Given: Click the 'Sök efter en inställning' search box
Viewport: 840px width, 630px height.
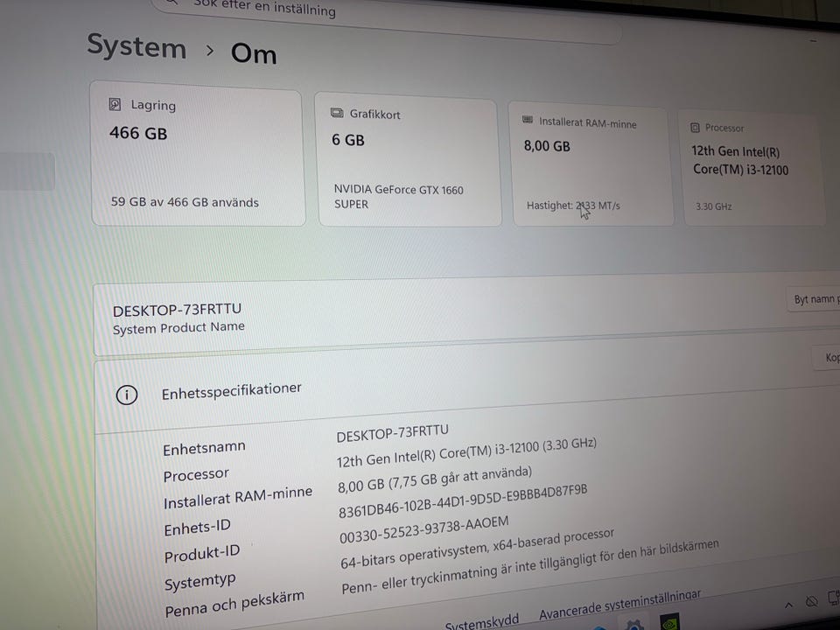Looking at the screenshot, I should pyautogui.click(x=386, y=20).
